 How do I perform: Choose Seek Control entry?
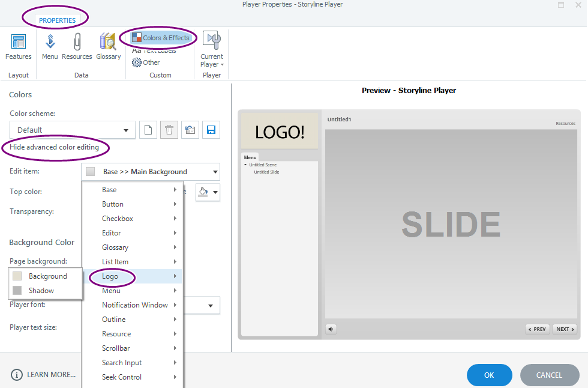(133, 377)
